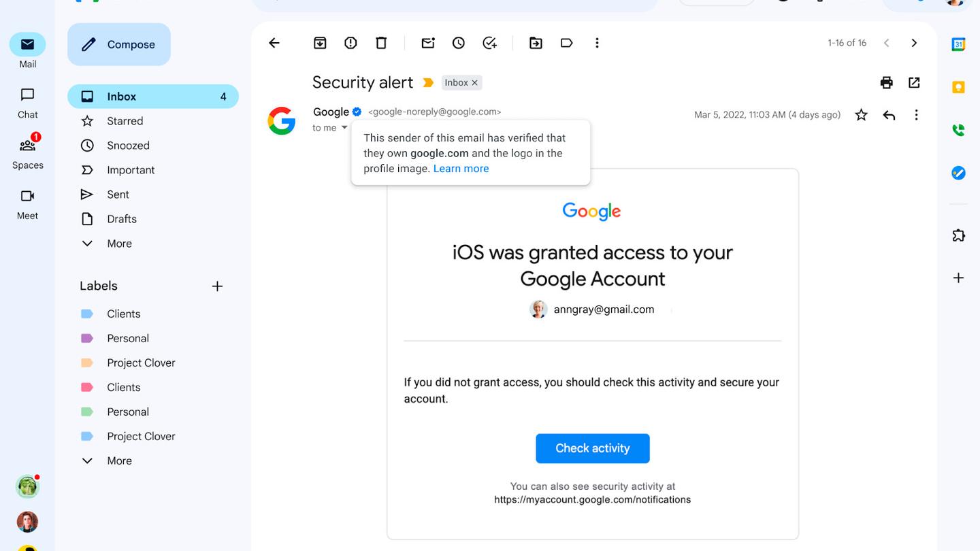Snooze this email with clock icon
Screen dimensions: 980x551
pyautogui.click(x=459, y=43)
